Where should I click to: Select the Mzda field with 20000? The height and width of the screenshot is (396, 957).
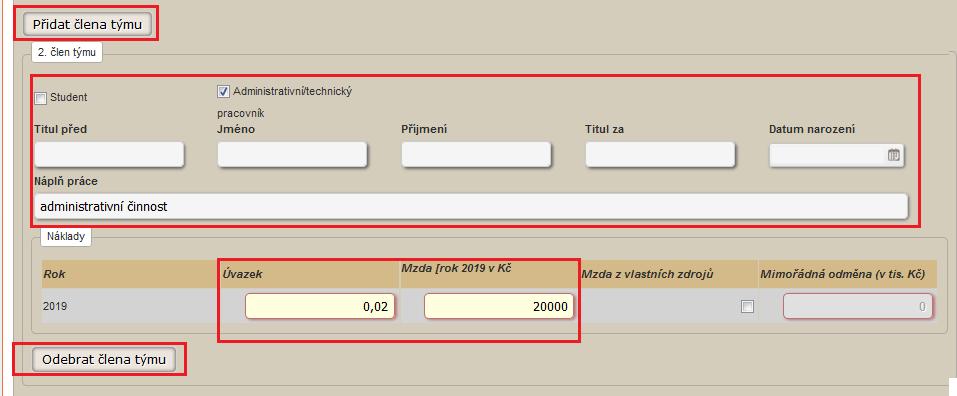(x=499, y=306)
